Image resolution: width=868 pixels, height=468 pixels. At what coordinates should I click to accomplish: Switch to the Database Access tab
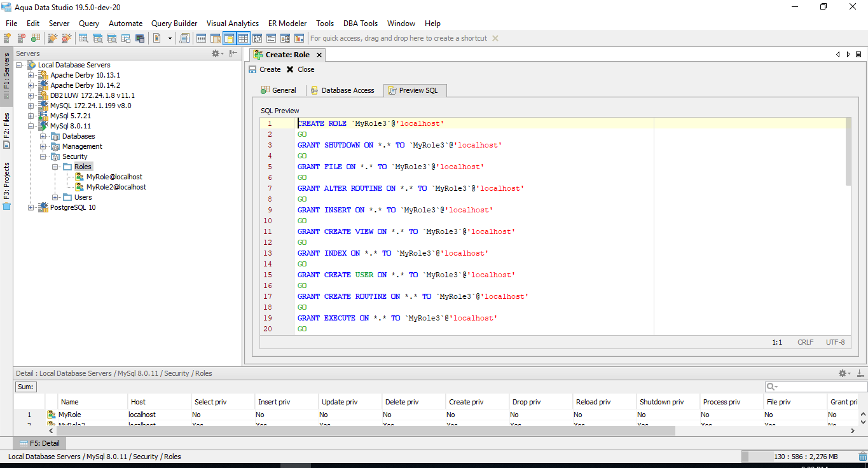(343, 90)
